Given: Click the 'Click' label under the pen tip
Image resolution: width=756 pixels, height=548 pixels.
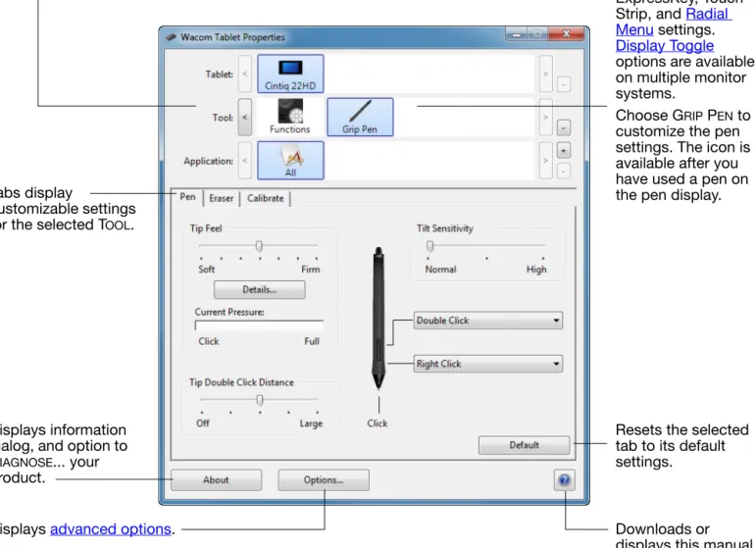Looking at the screenshot, I should click(378, 423).
